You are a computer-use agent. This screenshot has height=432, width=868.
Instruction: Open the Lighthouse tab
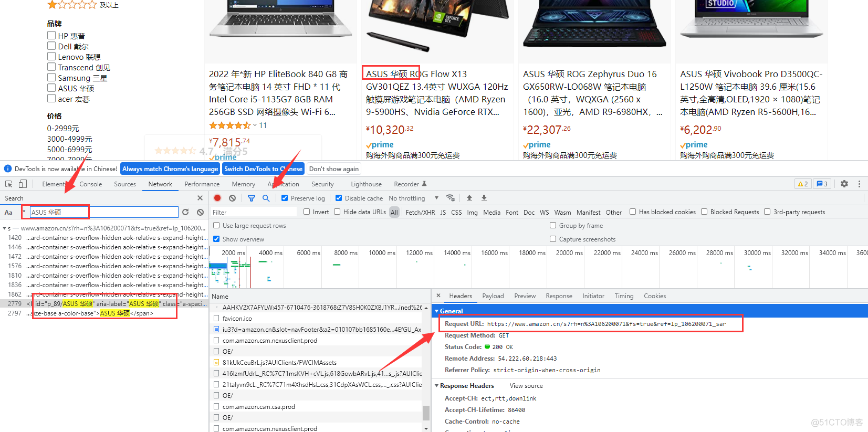[367, 184]
